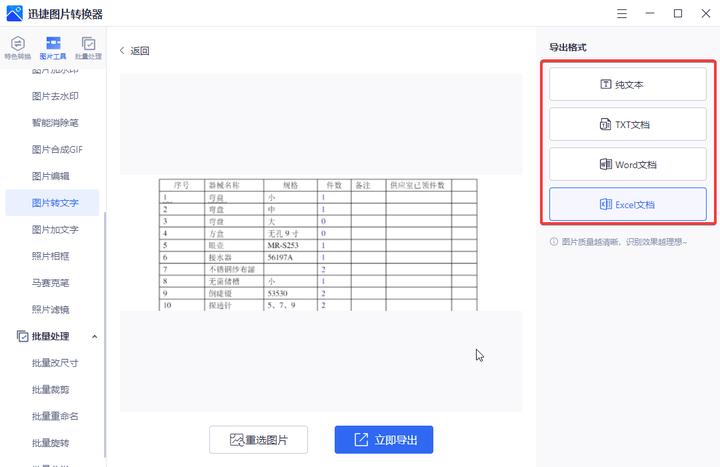Viewport: 720px width, 467px height.
Task: Open the hamburger menu in title bar
Action: (x=622, y=14)
